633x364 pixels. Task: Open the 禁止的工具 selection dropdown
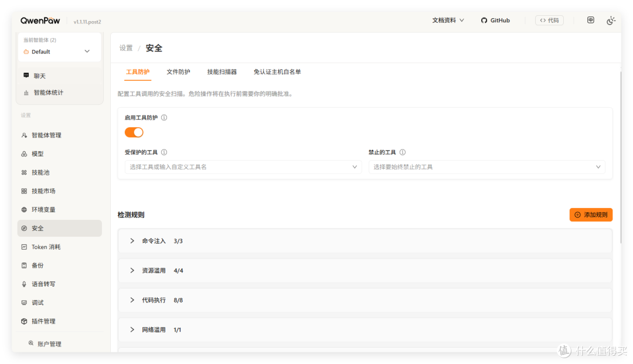(487, 166)
